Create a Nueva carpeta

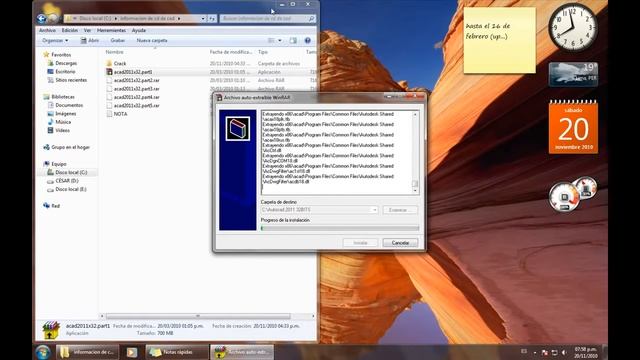pyautogui.click(x=152, y=40)
